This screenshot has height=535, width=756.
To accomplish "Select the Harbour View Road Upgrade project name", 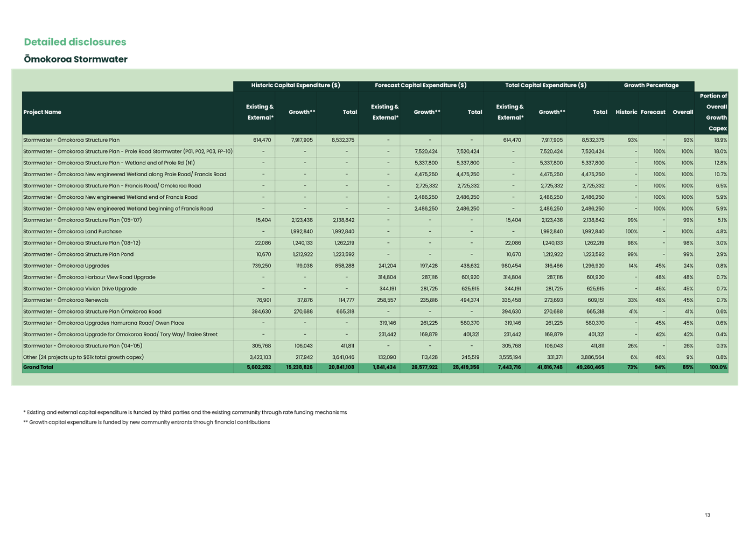I will coord(89,277).
